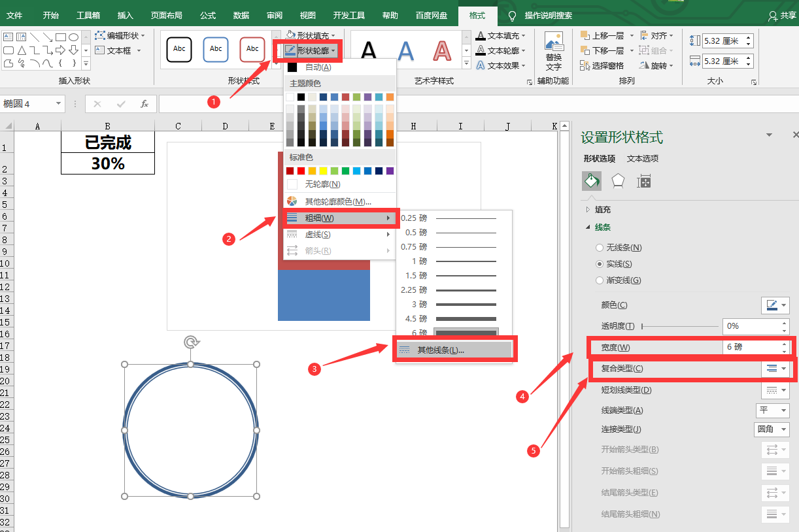Screen dimensions: 799x532
Task: Pick the red standard color swatch
Action: tap(301, 171)
